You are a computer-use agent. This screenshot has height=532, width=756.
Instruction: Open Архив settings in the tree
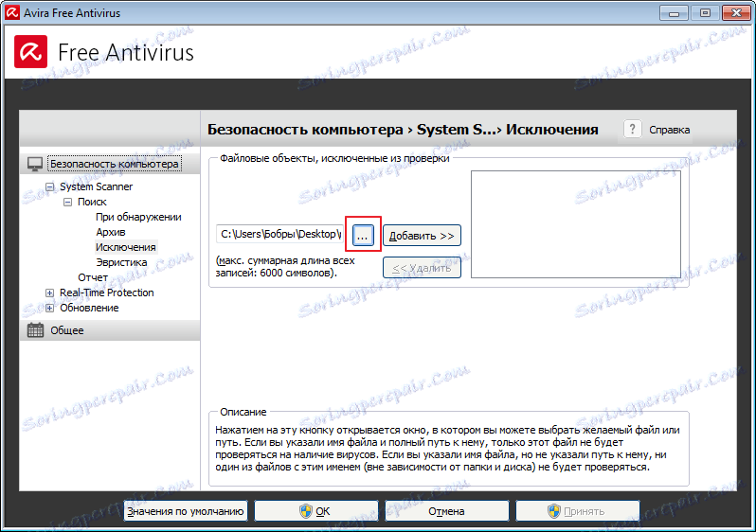coord(111,232)
